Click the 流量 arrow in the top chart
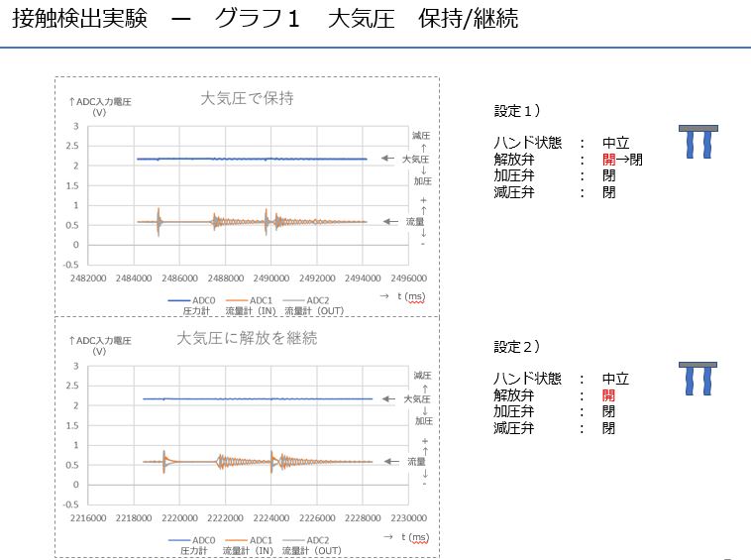Screen dimensions: 751x560 point(390,222)
